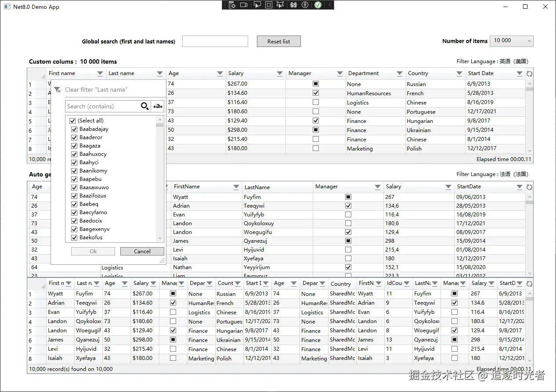
Task: Click the Baekofus list entry text
Action: pos(91,237)
